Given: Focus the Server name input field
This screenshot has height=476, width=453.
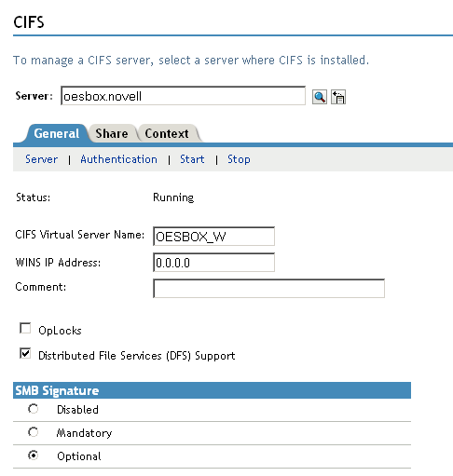Looking at the screenshot, I should point(183,96).
